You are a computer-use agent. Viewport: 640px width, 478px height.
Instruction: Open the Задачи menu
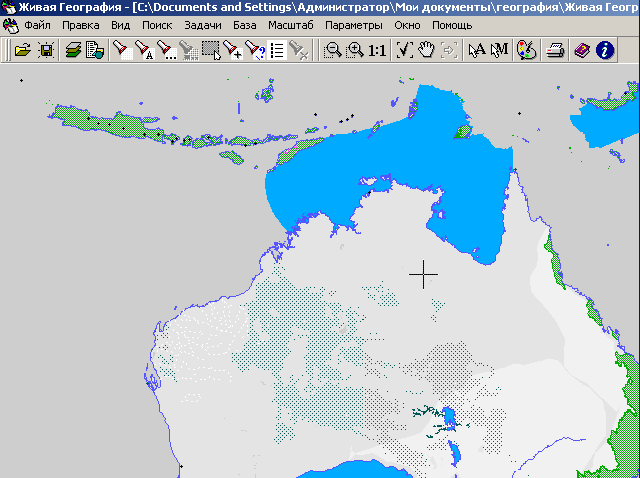(203, 24)
